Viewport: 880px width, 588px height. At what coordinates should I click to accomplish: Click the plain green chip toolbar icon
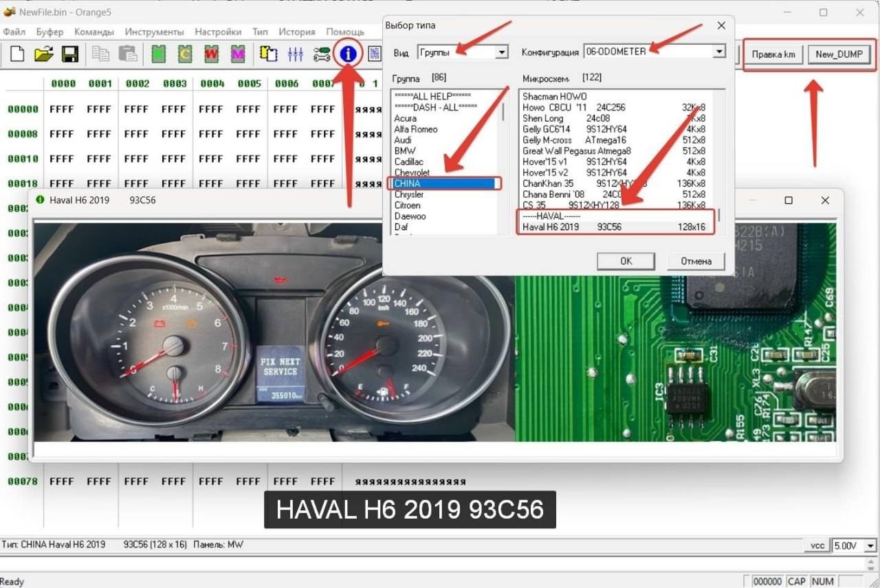pos(159,54)
